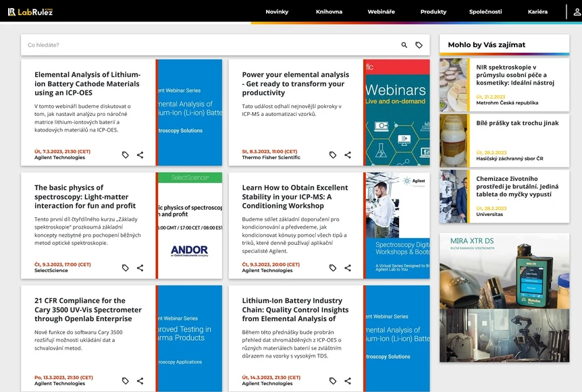Viewport: 582px width, 392px height.
Task: Go to Kariéra page
Action: pos(537,11)
